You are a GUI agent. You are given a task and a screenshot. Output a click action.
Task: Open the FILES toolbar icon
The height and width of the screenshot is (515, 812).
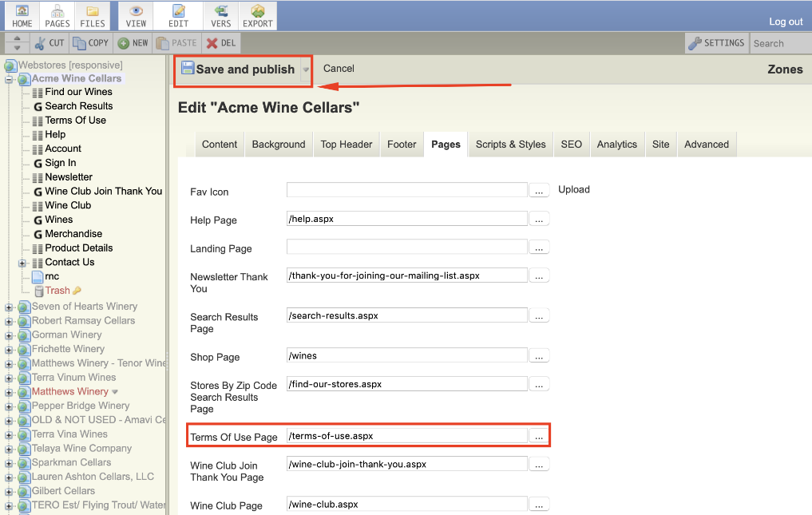coord(92,16)
